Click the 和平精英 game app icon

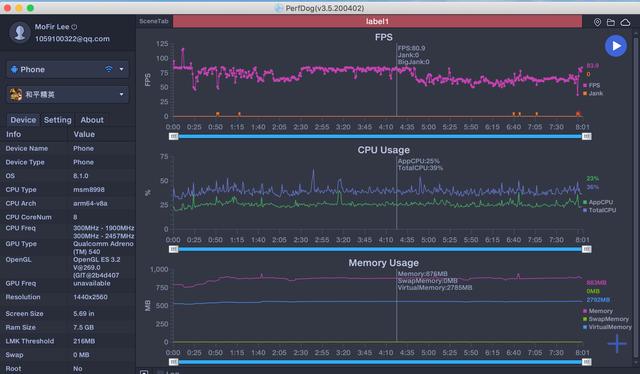16,94
